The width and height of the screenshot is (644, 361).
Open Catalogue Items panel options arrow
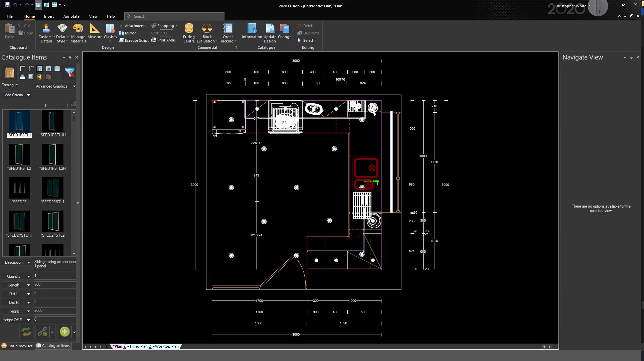tap(64, 57)
